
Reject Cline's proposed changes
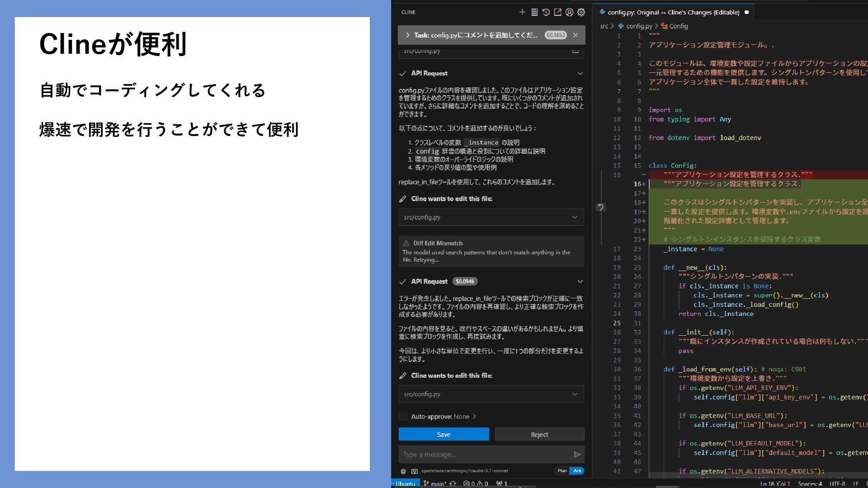(x=539, y=434)
